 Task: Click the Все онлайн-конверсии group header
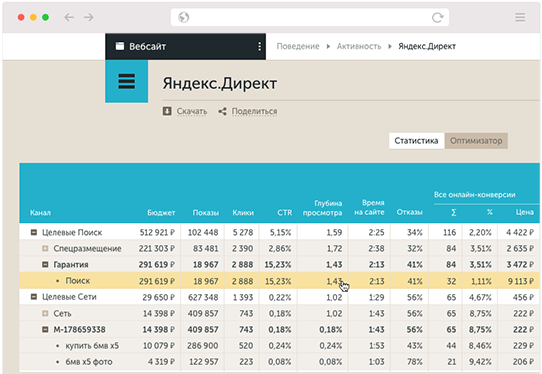click(475, 195)
